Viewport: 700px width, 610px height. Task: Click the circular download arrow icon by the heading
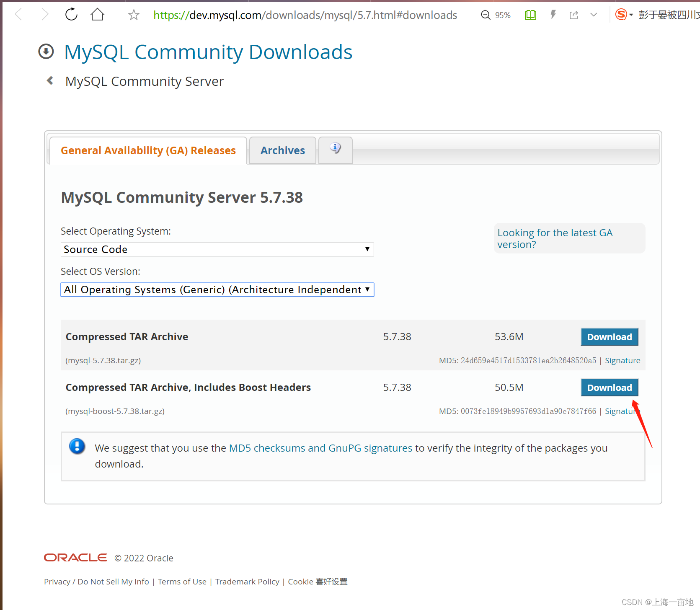(x=46, y=52)
